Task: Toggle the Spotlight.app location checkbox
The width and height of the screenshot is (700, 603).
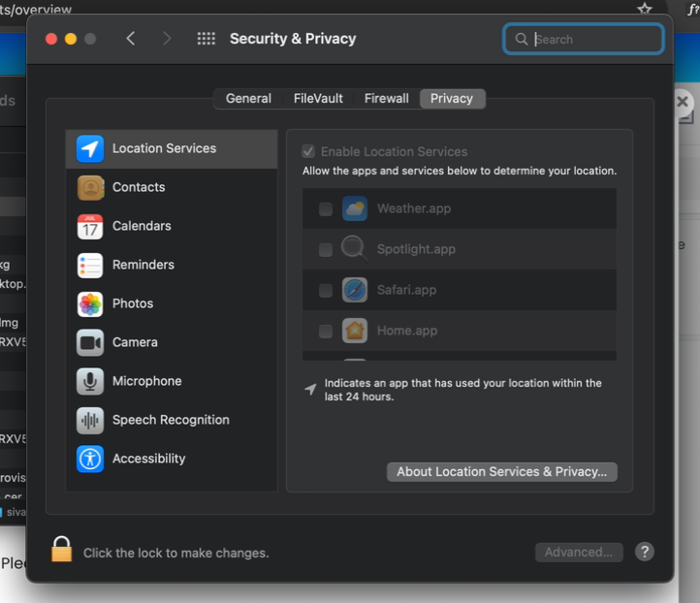Action: (x=326, y=249)
